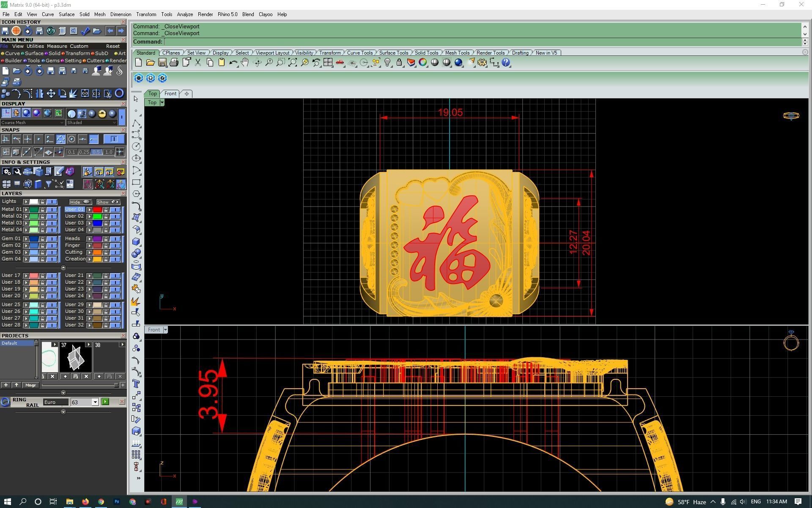This screenshot has width=812, height=508.
Task: Toggle the master snaps on/off switch
Action: tap(114, 139)
